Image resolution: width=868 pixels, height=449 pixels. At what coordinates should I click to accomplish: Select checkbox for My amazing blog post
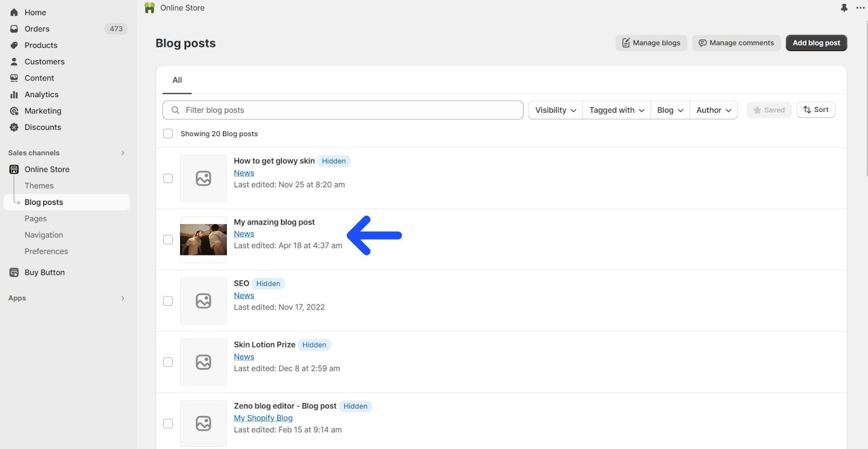(168, 239)
